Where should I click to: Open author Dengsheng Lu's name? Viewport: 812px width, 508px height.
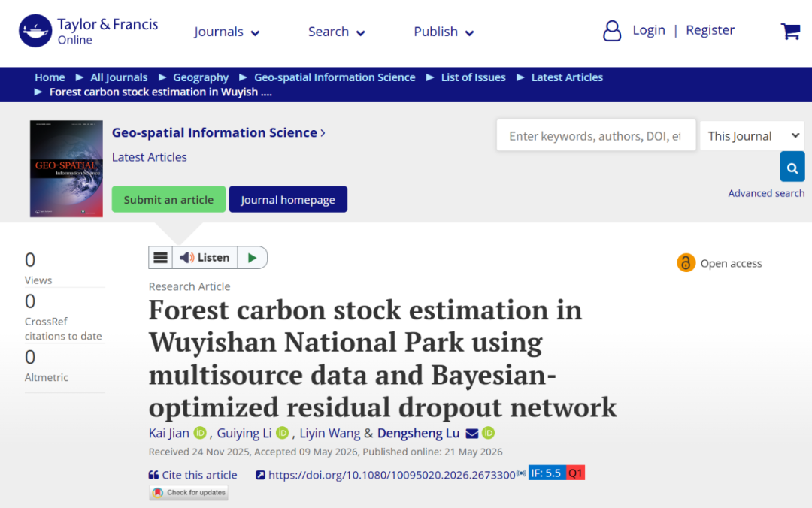(x=419, y=433)
